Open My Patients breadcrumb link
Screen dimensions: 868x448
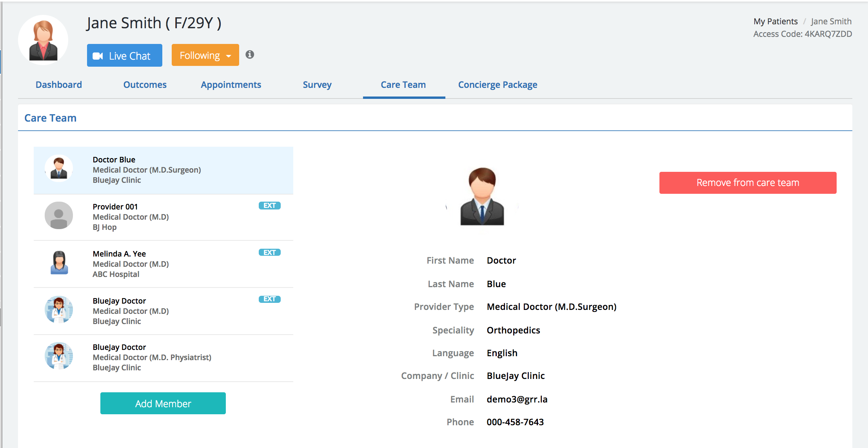pos(775,21)
